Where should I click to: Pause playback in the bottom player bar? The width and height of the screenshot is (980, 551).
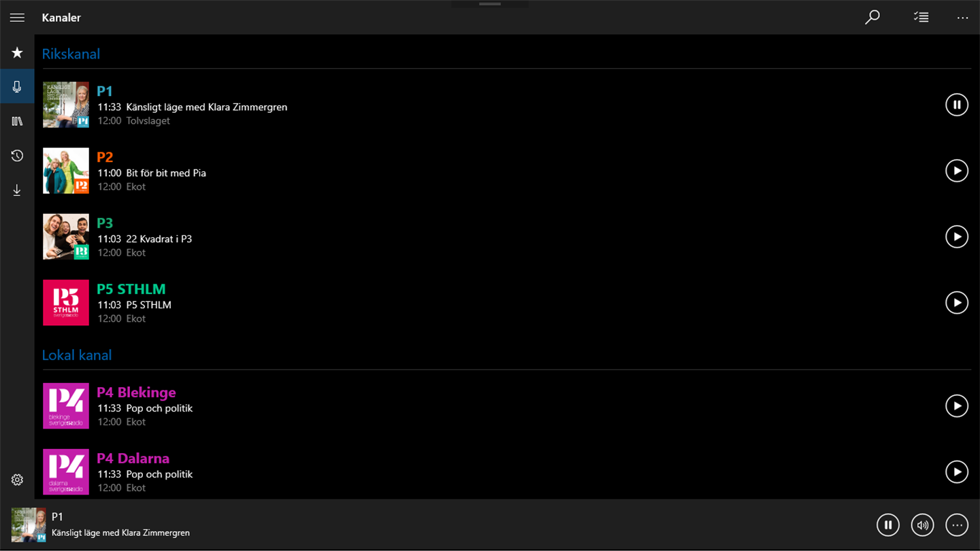click(x=887, y=525)
